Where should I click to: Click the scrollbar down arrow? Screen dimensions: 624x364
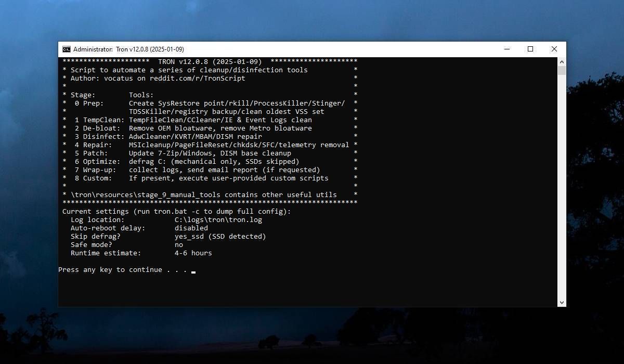[x=562, y=302]
